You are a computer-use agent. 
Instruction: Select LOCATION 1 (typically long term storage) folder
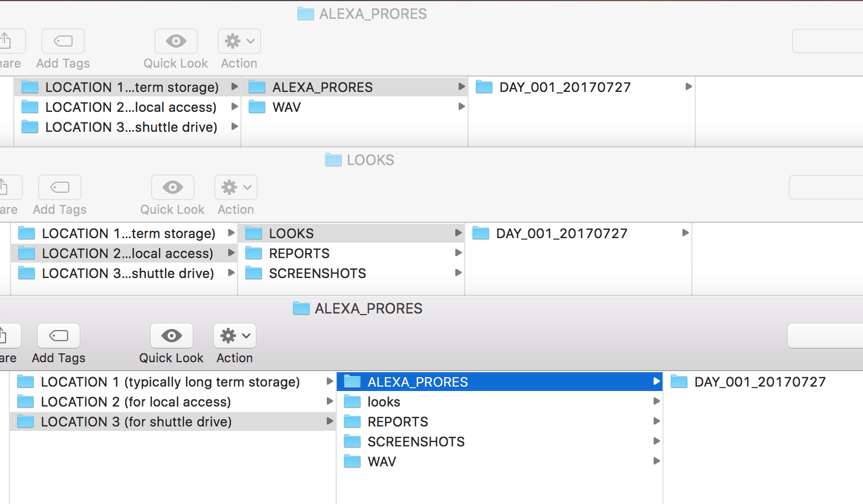click(169, 382)
